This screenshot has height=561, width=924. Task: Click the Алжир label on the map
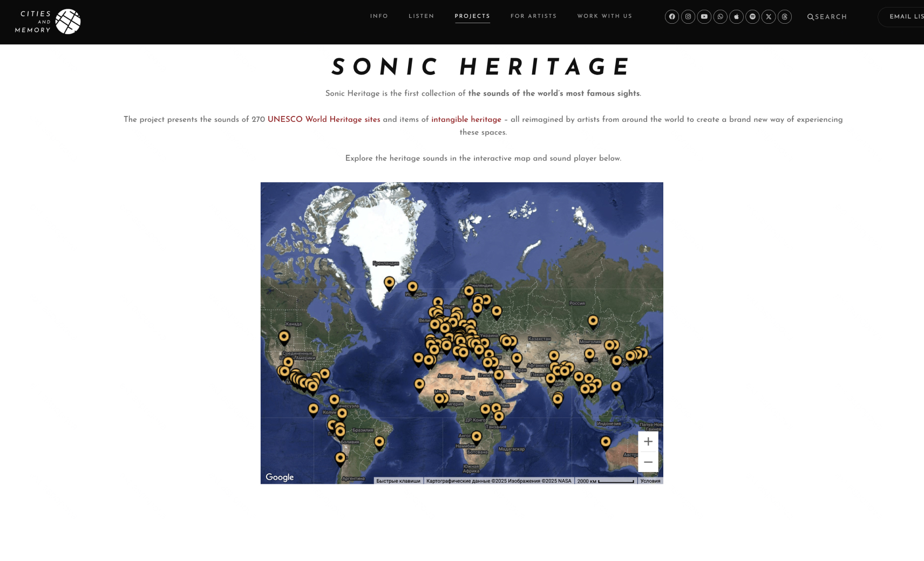click(x=445, y=375)
